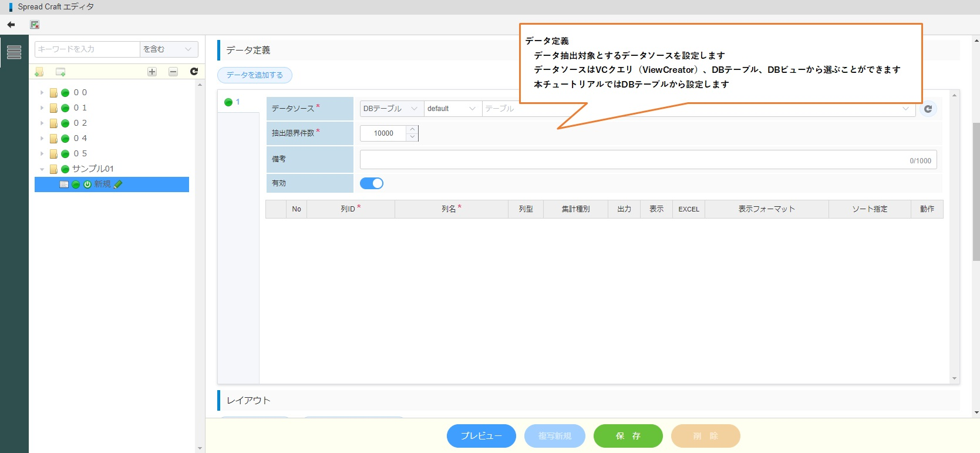This screenshot has width=980, height=453.
Task: Click the add new folder icon
Action: pos(39,72)
